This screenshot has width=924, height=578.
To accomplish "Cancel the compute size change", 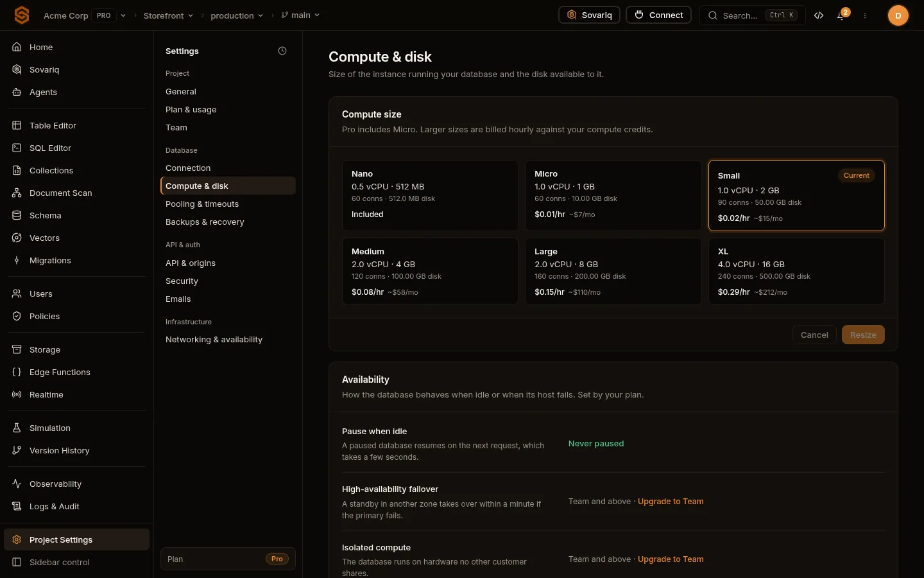I will 814,335.
